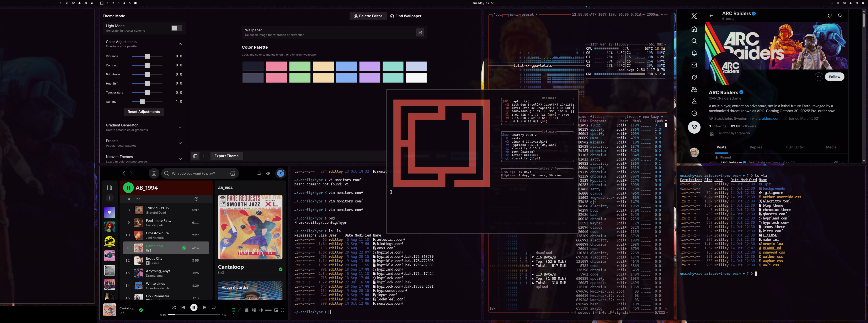Skip to the next track in Spotify

click(205, 307)
